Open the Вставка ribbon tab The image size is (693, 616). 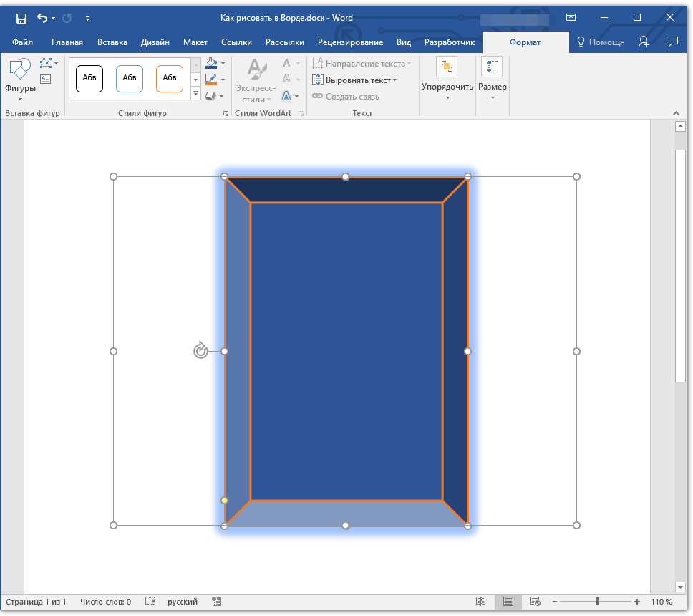point(112,42)
